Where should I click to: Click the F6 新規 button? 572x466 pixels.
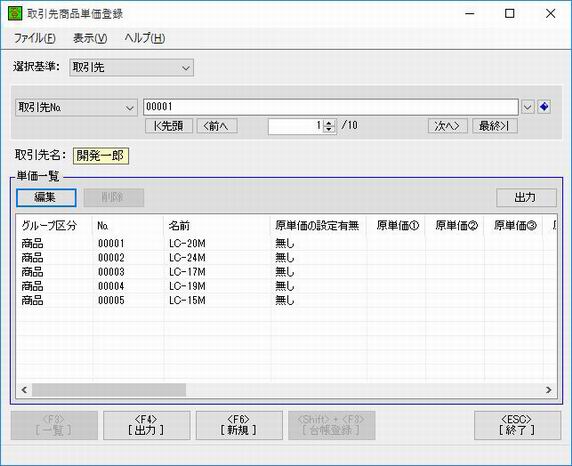tap(239, 425)
